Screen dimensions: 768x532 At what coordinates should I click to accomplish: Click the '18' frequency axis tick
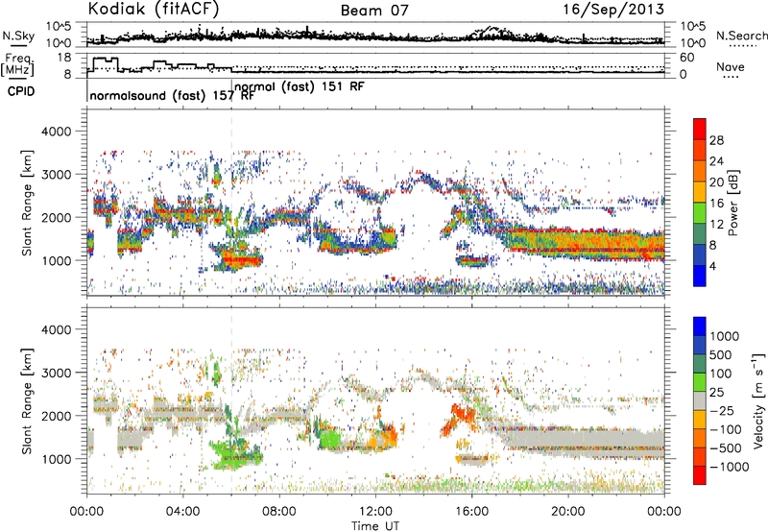click(x=64, y=58)
